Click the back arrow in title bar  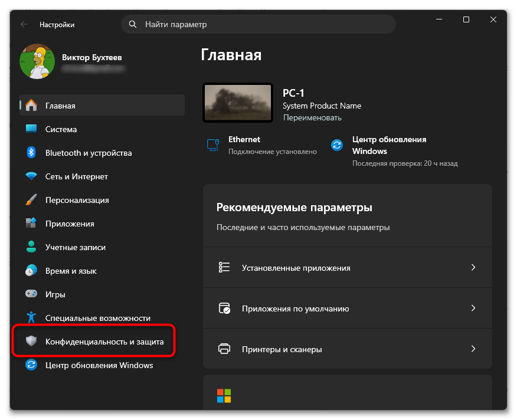pyautogui.click(x=24, y=24)
